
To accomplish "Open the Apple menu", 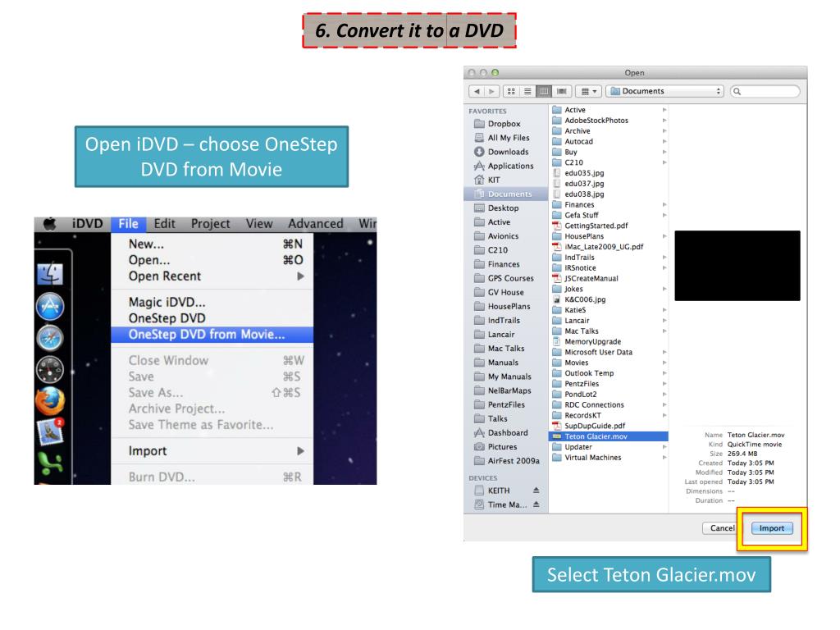I will 49,223.
